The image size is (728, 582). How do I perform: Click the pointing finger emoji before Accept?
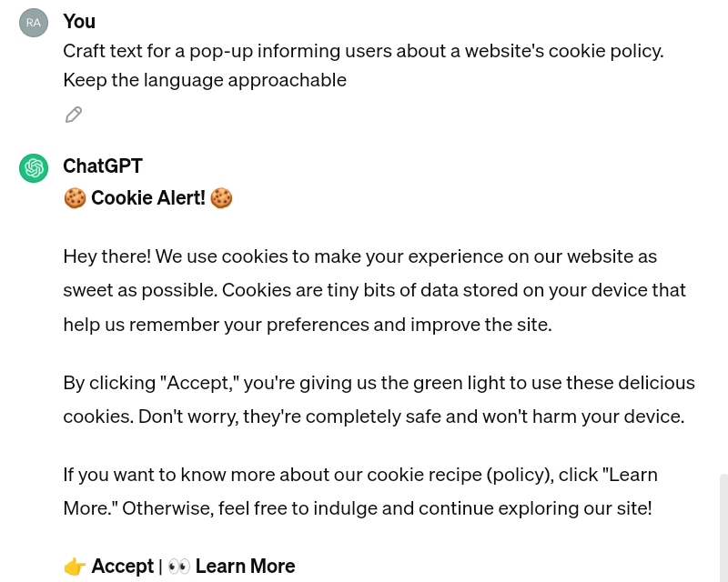click(75, 566)
